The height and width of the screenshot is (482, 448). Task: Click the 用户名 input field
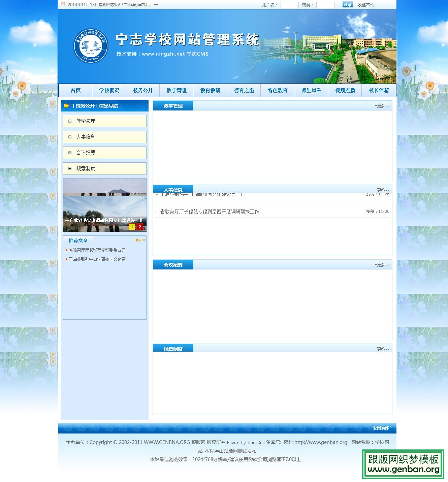[290, 5]
